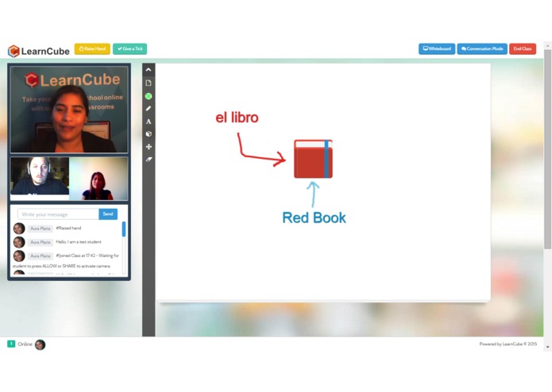The height and width of the screenshot is (392, 552).
Task: Click Aura Maria avatar beside #Raised hand
Action: pyautogui.click(x=19, y=229)
